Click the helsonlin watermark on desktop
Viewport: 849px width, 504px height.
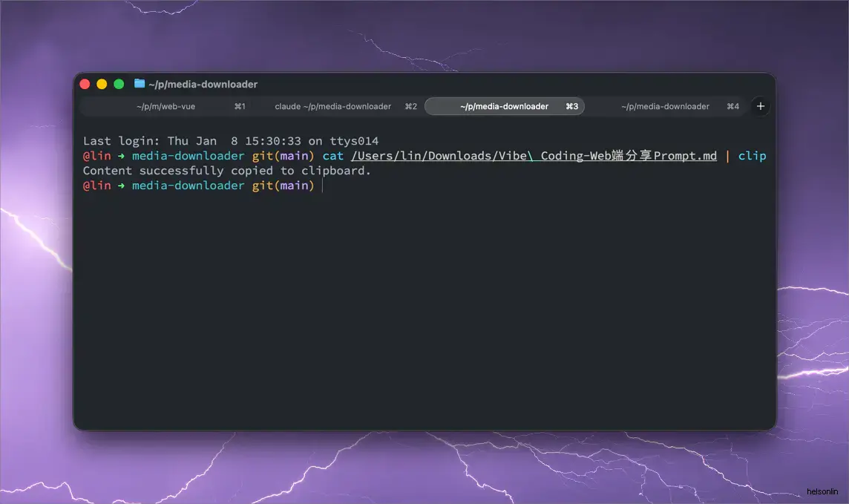822,491
